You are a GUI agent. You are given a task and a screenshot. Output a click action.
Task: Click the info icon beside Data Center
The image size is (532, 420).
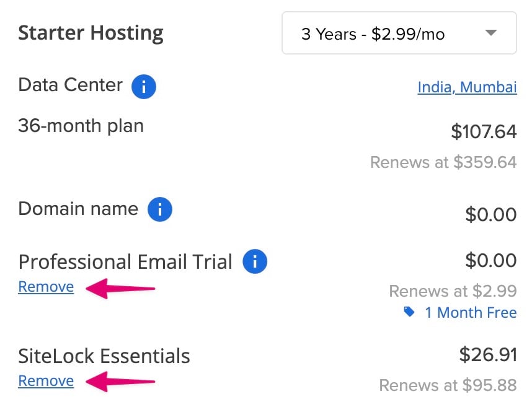pos(143,87)
